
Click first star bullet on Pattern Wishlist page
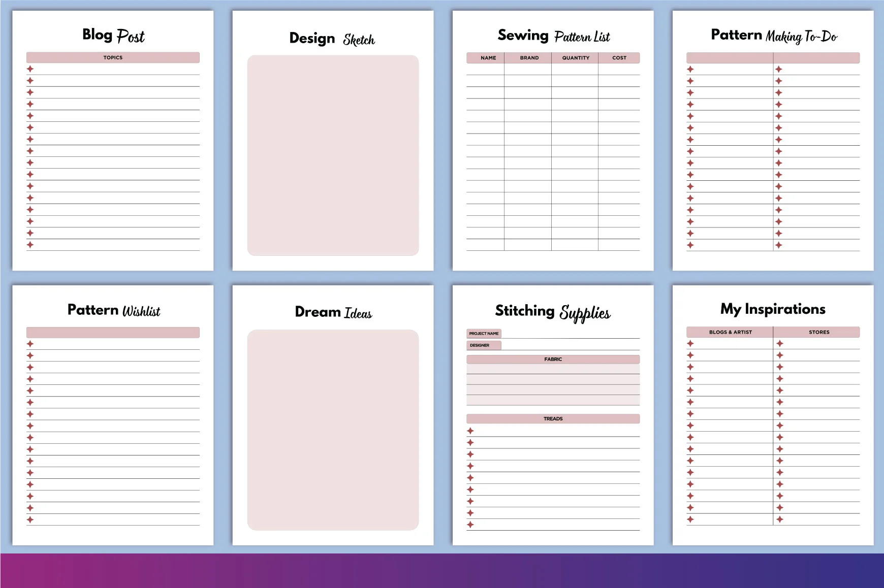point(30,344)
